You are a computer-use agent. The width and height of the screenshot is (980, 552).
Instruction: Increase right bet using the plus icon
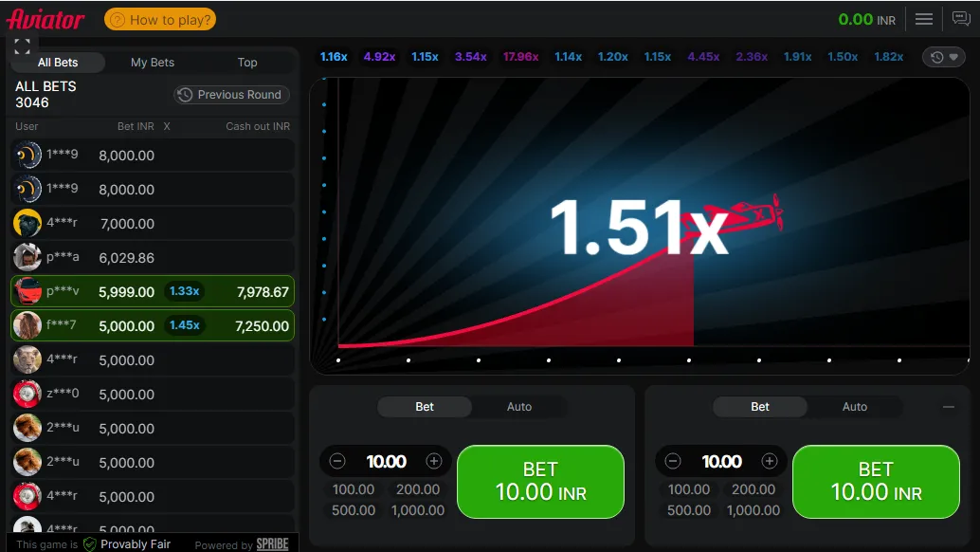click(770, 461)
